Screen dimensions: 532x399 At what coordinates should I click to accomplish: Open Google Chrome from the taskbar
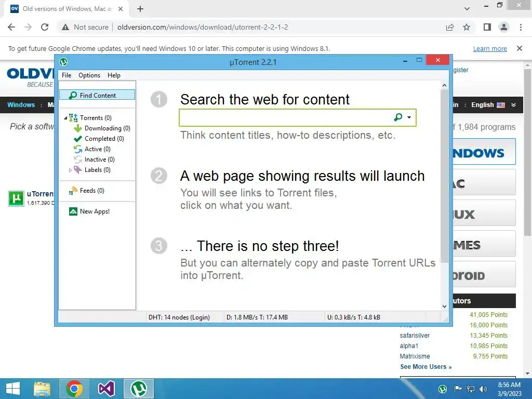pyautogui.click(x=74, y=389)
